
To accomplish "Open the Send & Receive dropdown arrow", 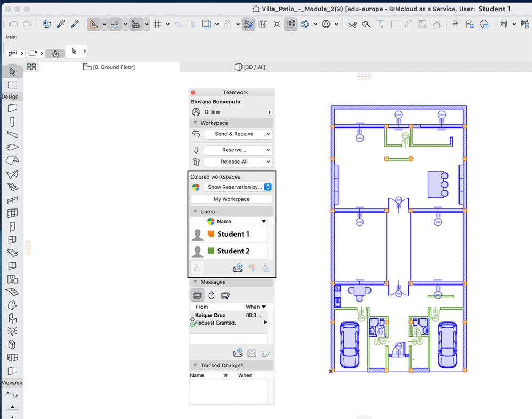I will tap(268, 134).
